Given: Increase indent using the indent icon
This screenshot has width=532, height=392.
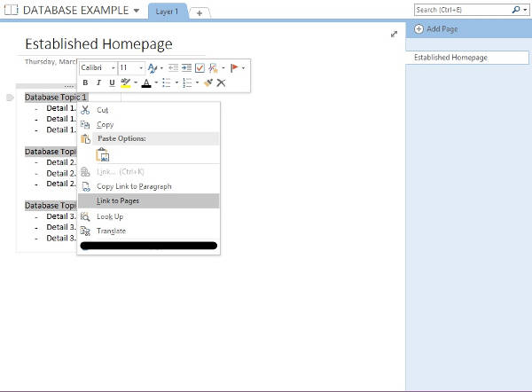Looking at the screenshot, I should point(186,67).
